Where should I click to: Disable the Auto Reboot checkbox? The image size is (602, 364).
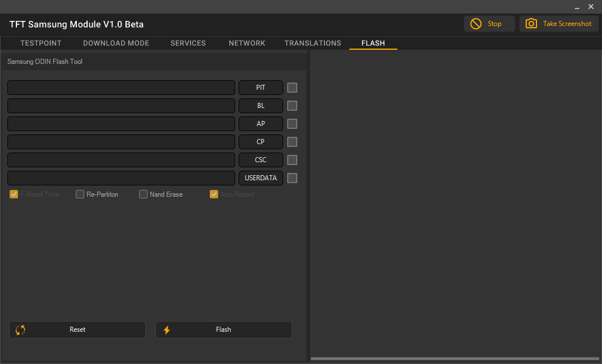pyautogui.click(x=214, y=194)
